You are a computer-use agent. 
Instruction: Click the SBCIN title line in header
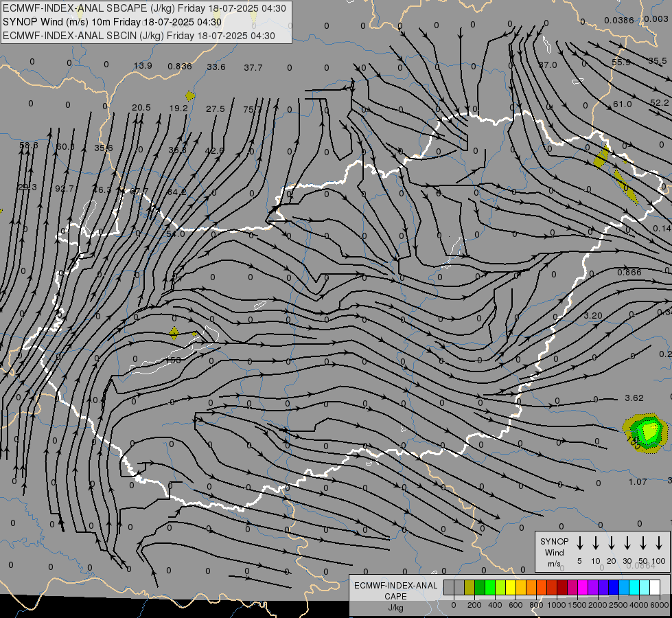139,36
